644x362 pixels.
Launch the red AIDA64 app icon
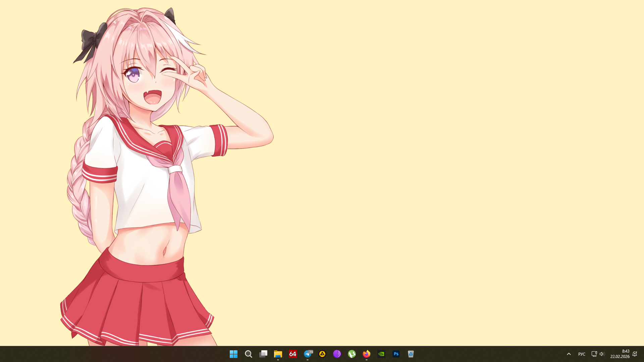tap(293, 354)
